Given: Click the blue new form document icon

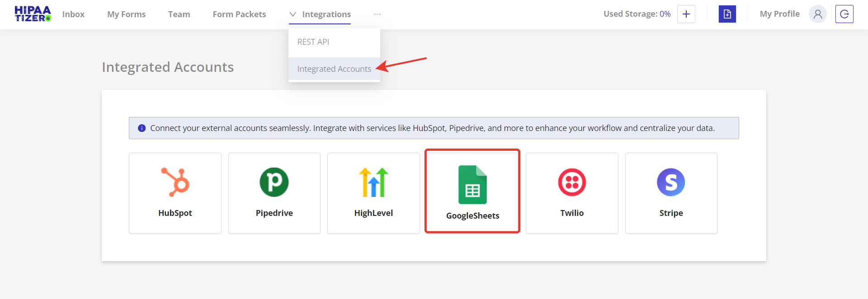Looking at the screenshot, I should point(727,14).
